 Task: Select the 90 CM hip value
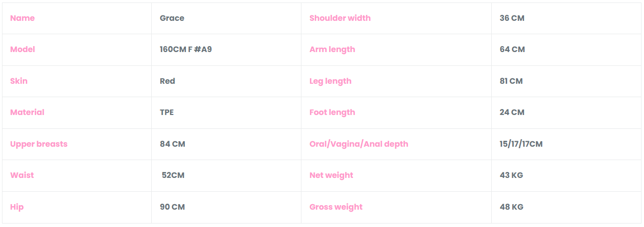click(173, 207)
